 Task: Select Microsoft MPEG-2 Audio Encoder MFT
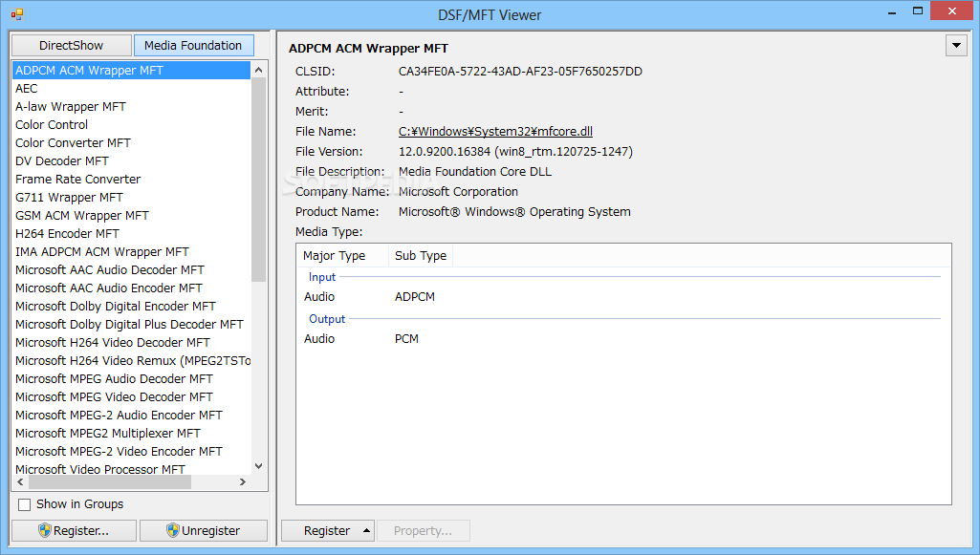point(131,415)
